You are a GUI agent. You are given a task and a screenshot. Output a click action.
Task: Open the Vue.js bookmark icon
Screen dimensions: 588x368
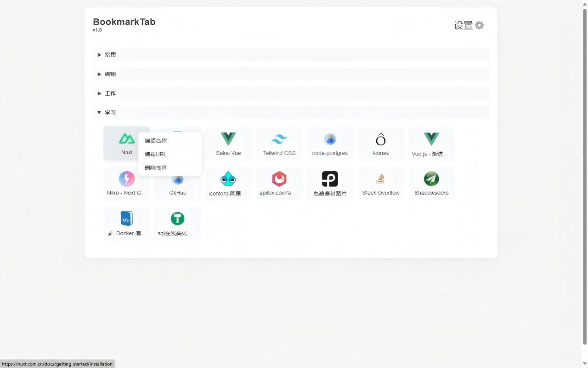pos(431,138)
